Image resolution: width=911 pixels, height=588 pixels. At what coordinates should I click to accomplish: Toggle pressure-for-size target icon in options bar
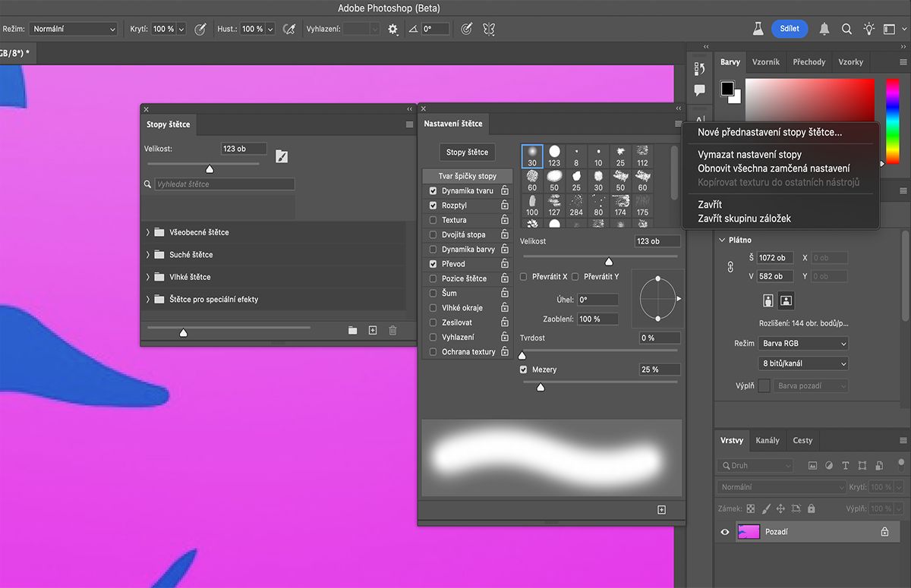[467, 29]
